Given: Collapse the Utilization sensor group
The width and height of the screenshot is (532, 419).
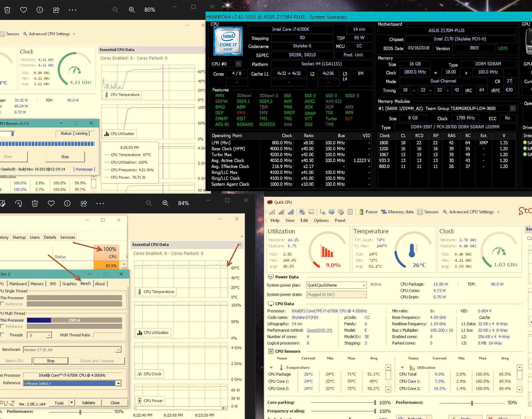Looking at the screenshot, I should [402, 367].
